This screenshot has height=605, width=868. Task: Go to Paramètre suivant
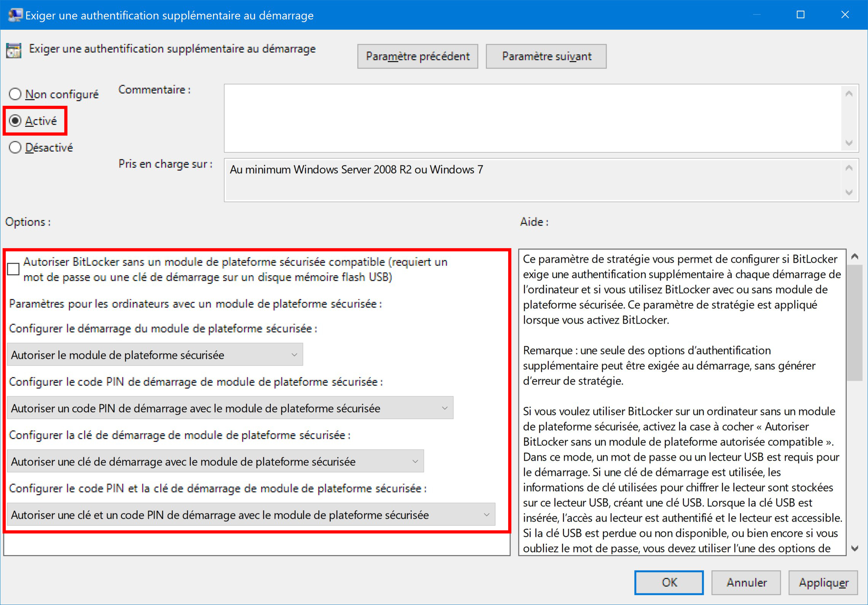pos(546,56)
